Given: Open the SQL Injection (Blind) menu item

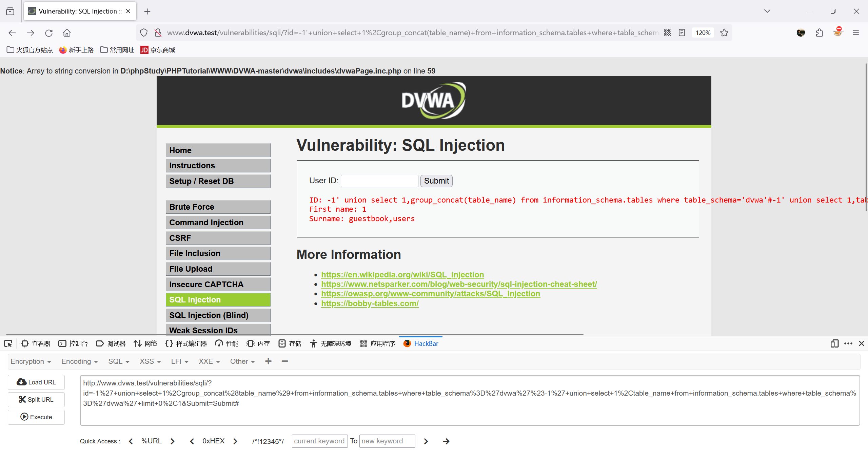Looking at the screenshot, I should (x=218, y=315).
